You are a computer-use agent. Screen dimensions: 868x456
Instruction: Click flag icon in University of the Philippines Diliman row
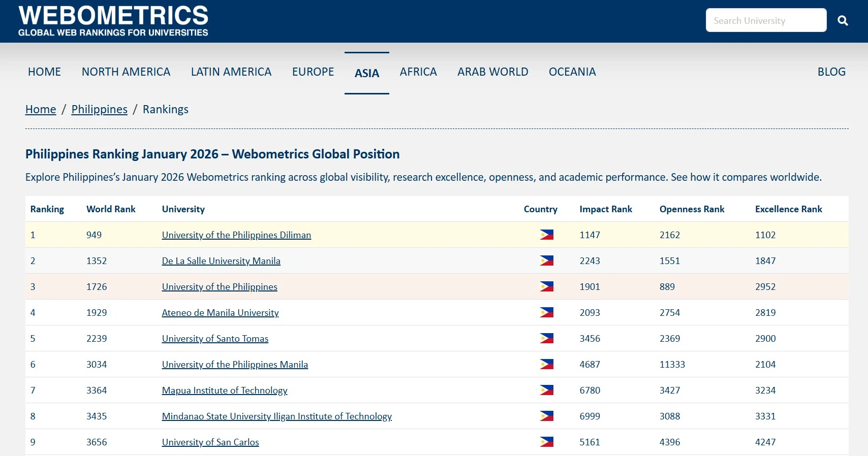point(547,235)
